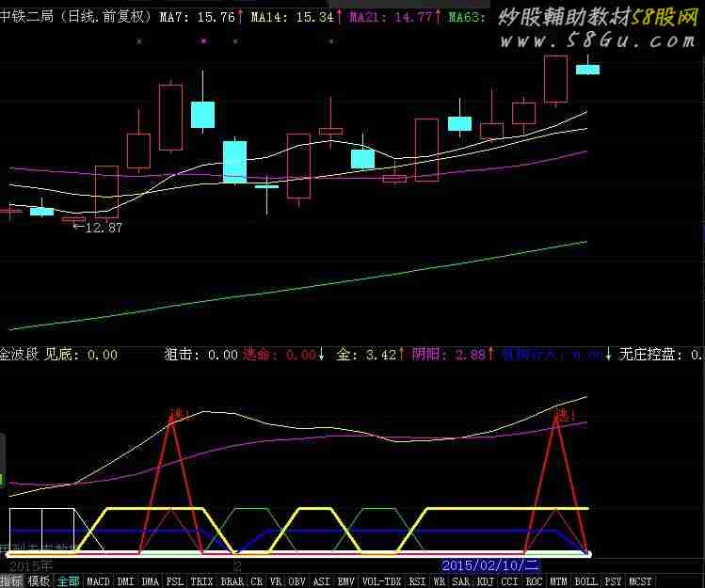
Task: Select the DMA indicator tab
Action: pyautogui.click(x=150, y=581)
